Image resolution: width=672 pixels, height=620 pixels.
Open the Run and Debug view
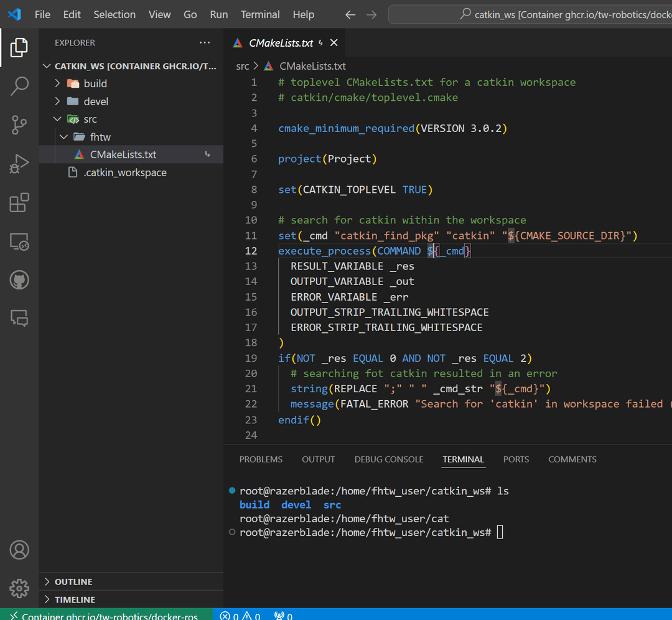coord(19,164)
